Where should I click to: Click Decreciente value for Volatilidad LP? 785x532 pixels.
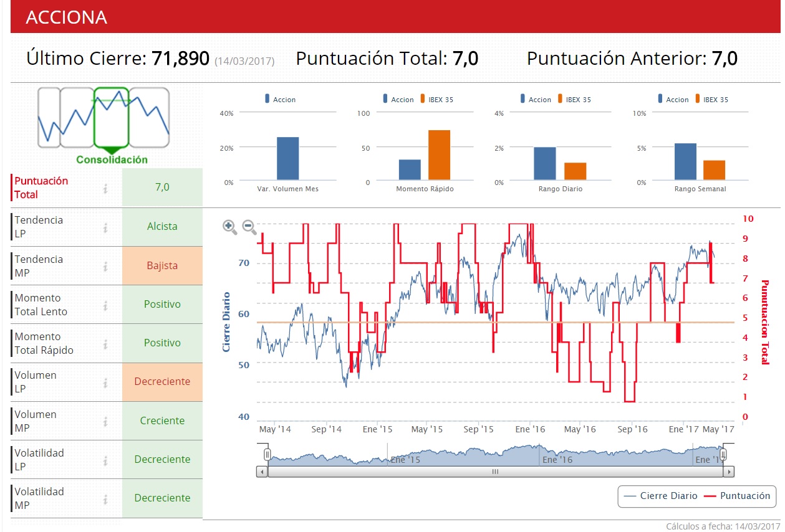click(x=162, y=459)
